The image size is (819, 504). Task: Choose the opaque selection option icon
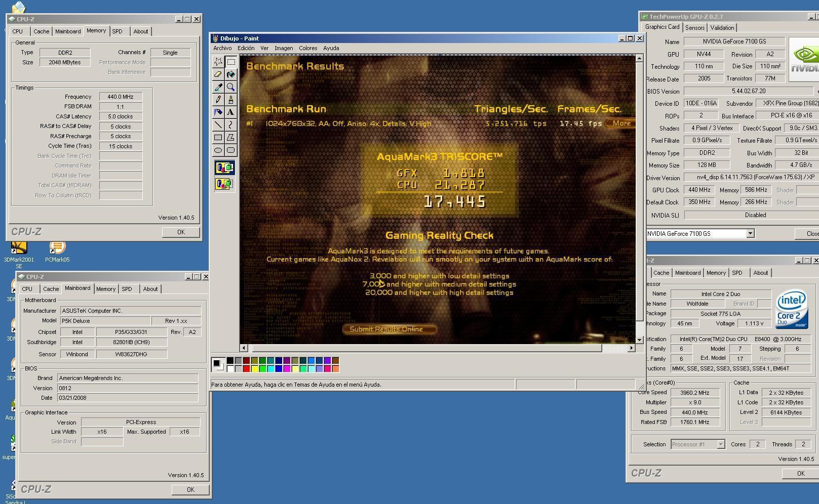pos(224,167)
